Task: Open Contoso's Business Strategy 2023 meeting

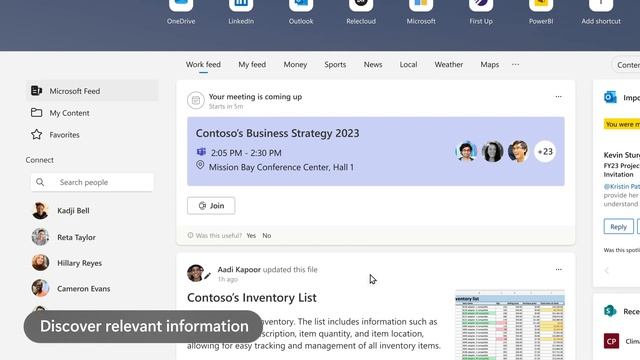Action: point(277,133)
